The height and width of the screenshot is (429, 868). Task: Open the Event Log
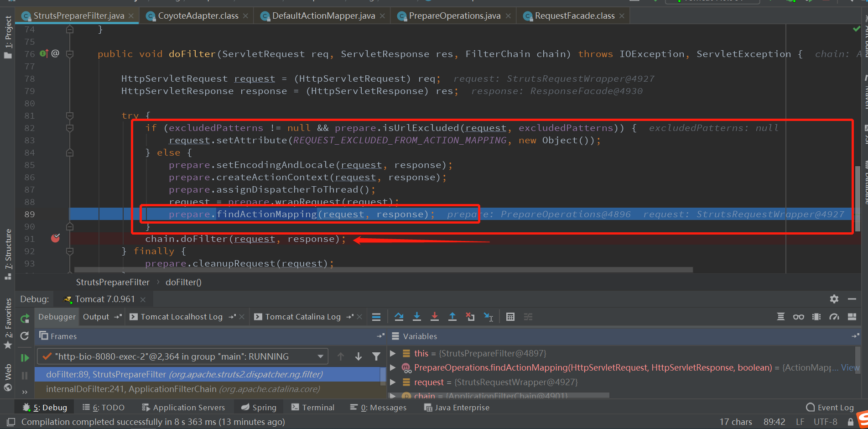[830, 407]
